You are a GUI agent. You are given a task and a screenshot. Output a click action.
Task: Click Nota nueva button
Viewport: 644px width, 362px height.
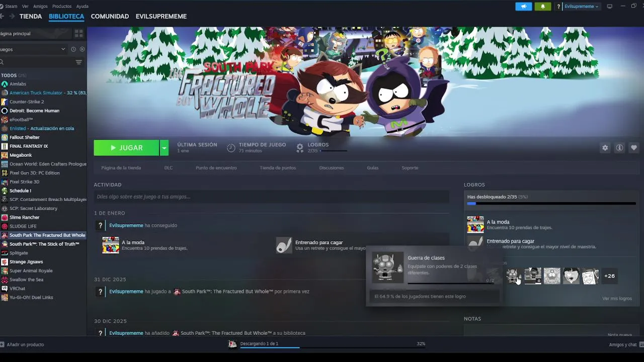click(x=620, y=335)
